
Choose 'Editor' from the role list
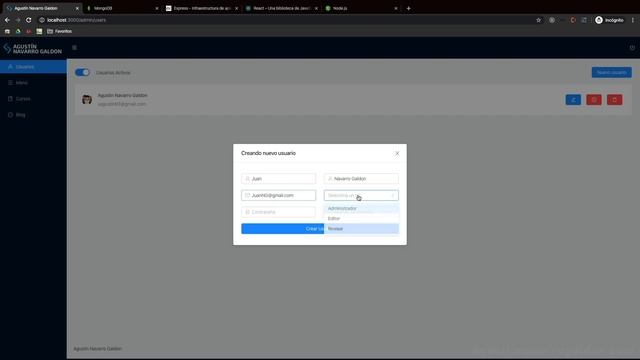coord(361,219)
